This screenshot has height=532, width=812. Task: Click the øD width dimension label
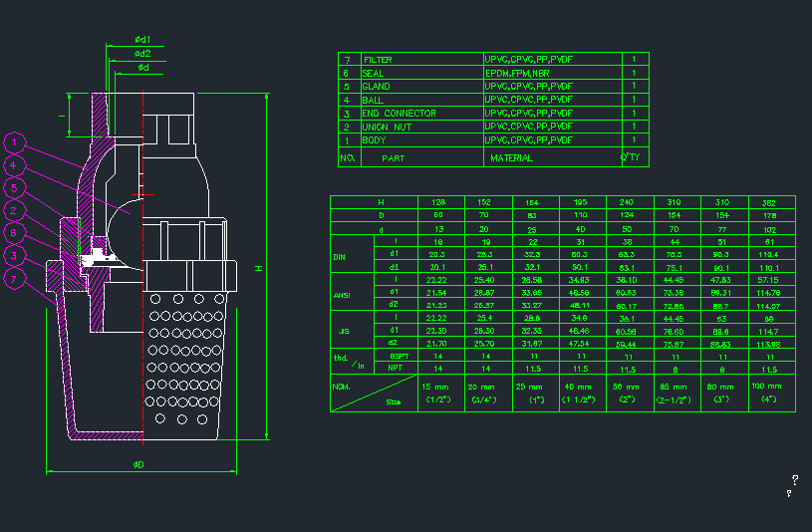(138, 464)
